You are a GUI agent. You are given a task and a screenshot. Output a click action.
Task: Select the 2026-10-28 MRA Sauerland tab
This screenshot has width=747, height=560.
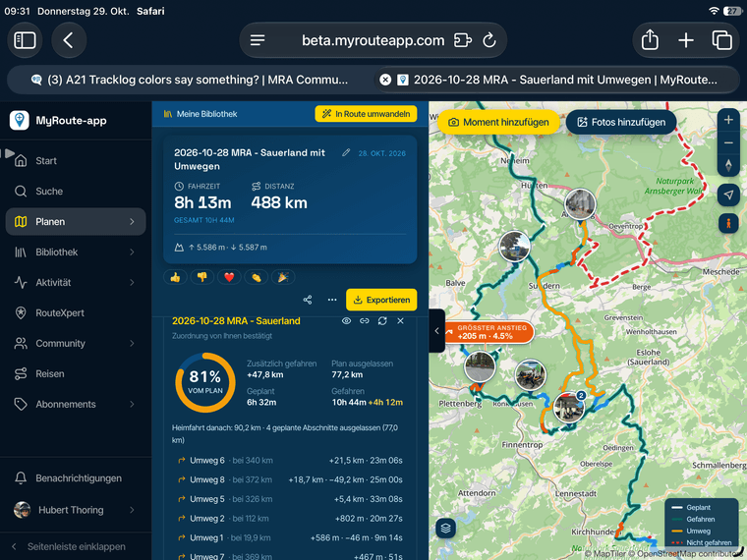557,80
